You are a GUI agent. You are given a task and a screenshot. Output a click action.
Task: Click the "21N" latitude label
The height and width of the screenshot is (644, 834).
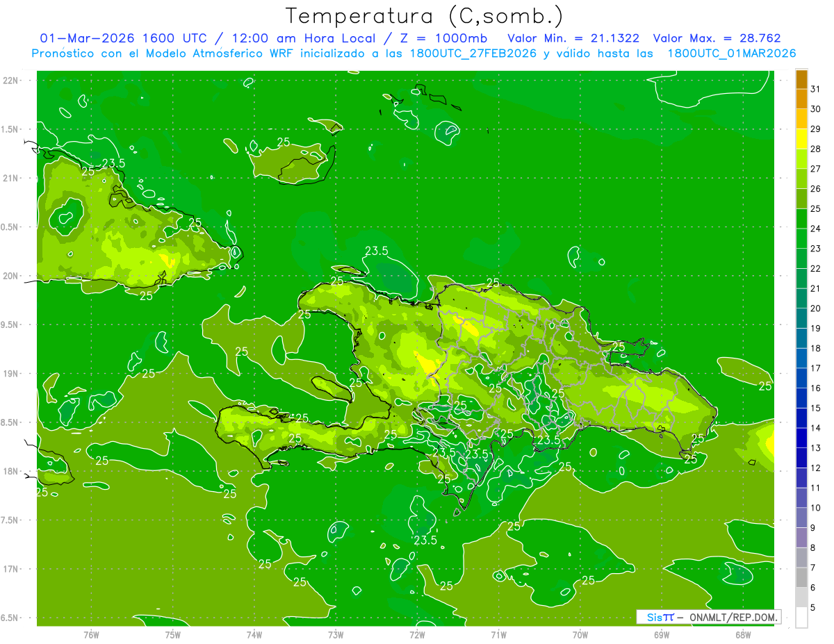[11, 178]
